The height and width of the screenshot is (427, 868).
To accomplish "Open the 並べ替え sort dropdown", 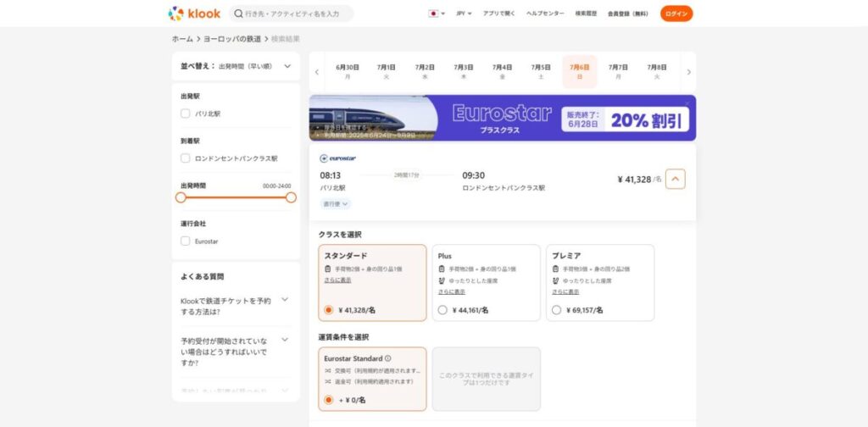I will [x=236, y=66].
